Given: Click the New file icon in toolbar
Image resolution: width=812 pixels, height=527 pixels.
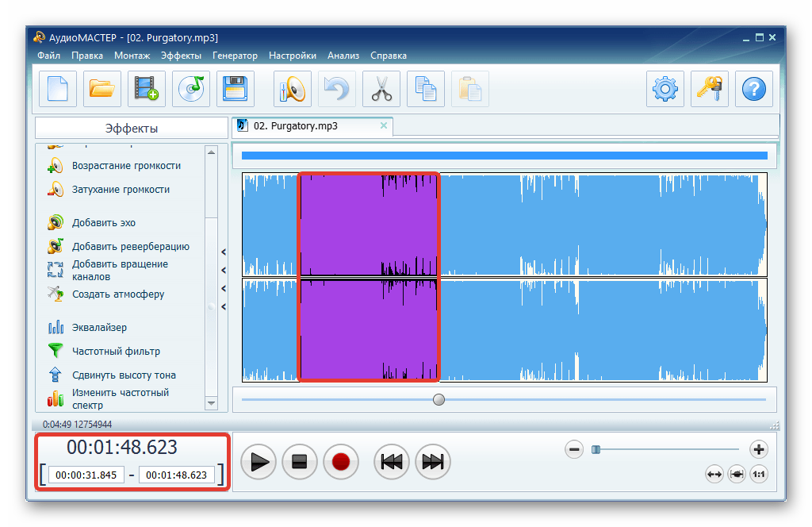Looking at the screenshot, I should 58,88.
